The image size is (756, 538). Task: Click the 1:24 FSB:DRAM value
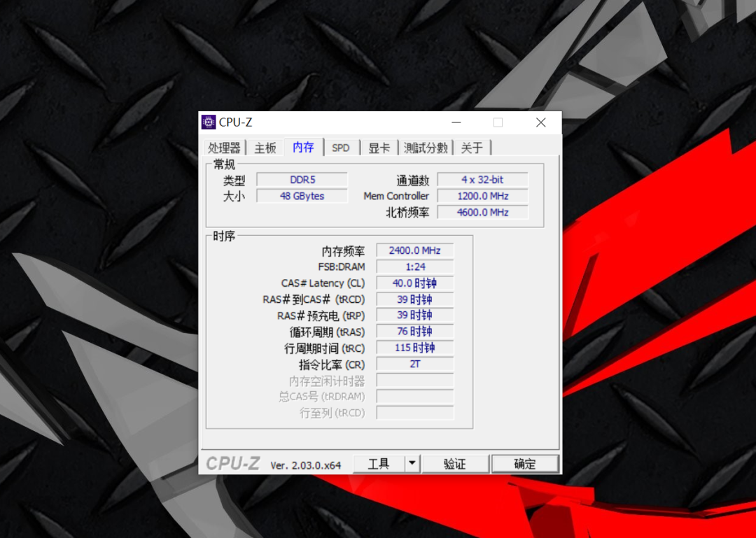pyautogui.click(x=414, y=267)
